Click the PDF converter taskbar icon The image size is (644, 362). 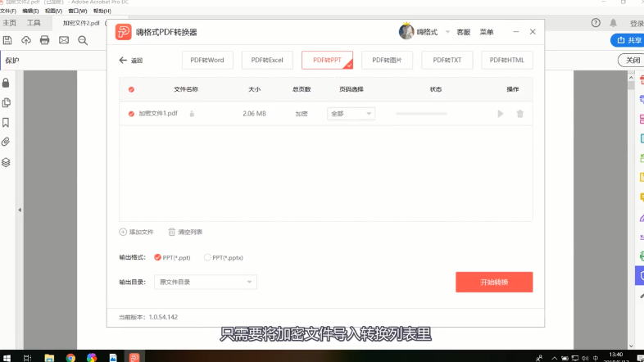(x=134, y=357)
